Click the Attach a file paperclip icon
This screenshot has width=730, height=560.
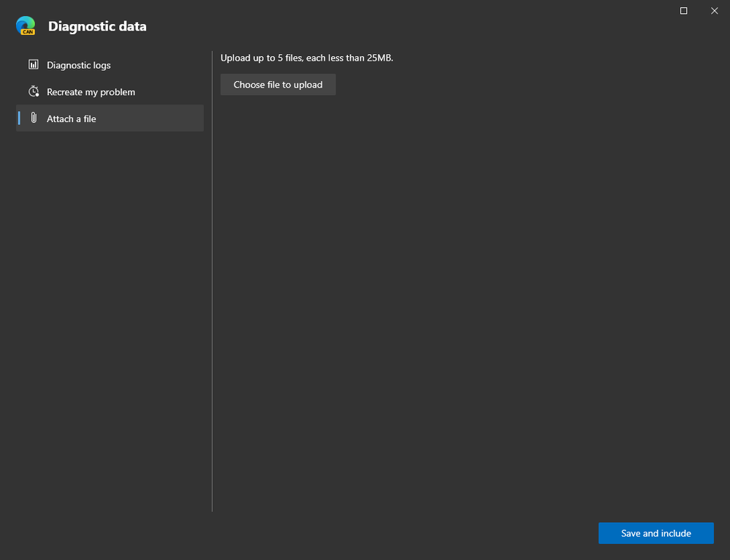click(x=34, y=118)
